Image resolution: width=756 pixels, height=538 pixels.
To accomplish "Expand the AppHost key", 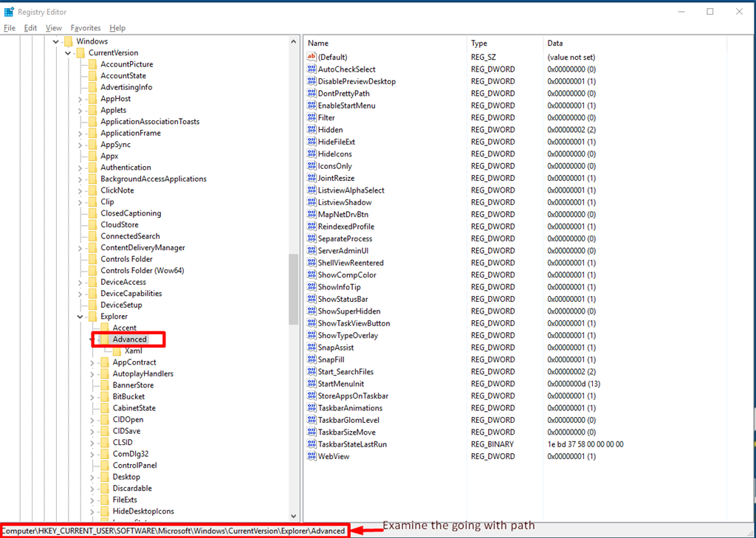I will coord(80,99).
